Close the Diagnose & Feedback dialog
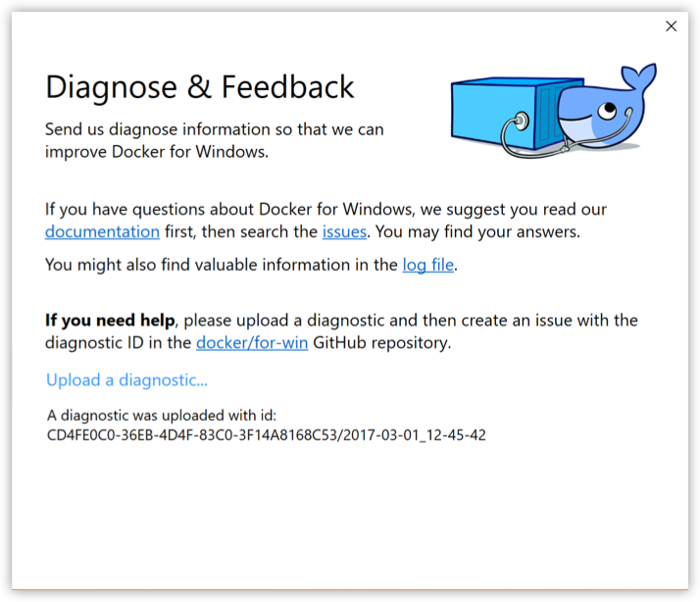Viewport: 700px width, 602px height. point(671,26)
